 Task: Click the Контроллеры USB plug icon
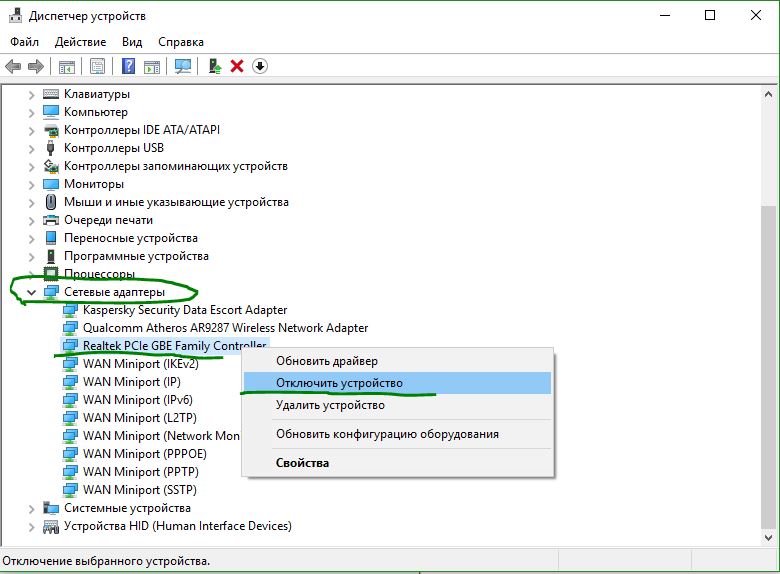tap(50, 148)
